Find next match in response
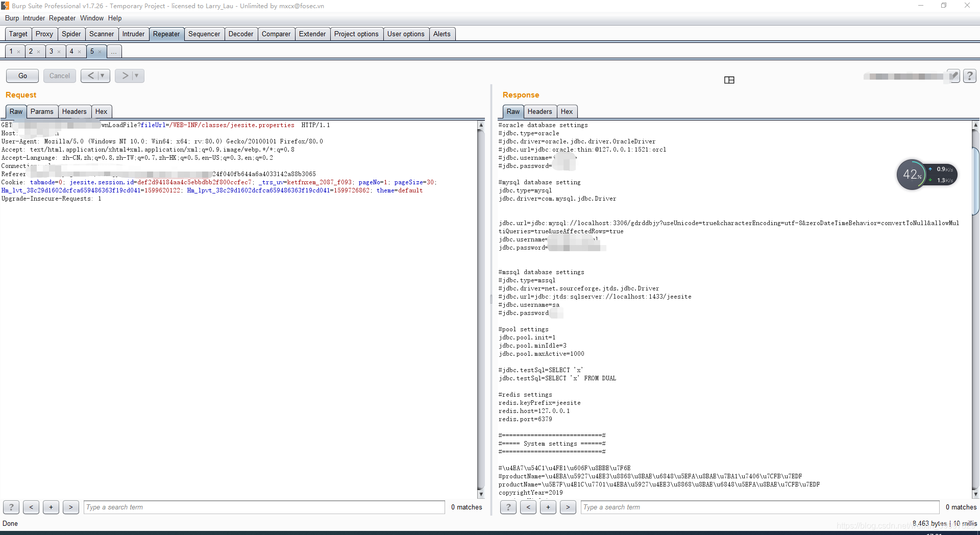Screen dimensions: 980x535 pos(568,507)
